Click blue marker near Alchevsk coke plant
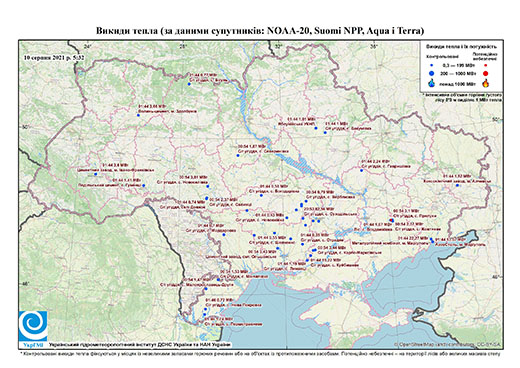Screen dimensions: 520x368 [458, 185]
